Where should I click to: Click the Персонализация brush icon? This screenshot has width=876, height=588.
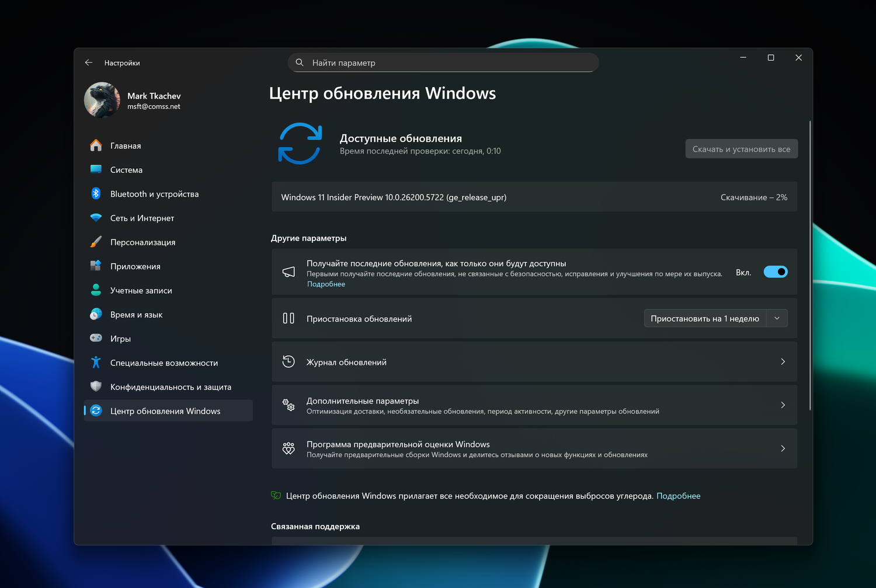click(96, 242)
